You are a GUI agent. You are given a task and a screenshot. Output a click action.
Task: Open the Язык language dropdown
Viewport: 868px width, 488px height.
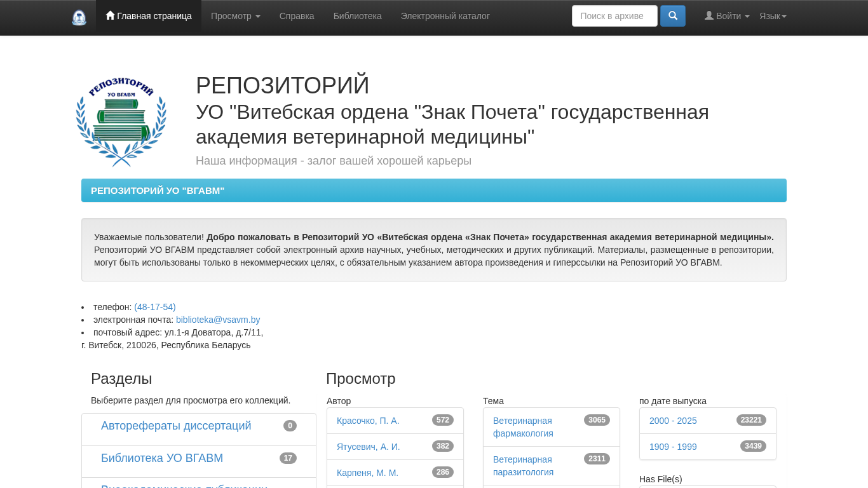[x=773, y=16]
